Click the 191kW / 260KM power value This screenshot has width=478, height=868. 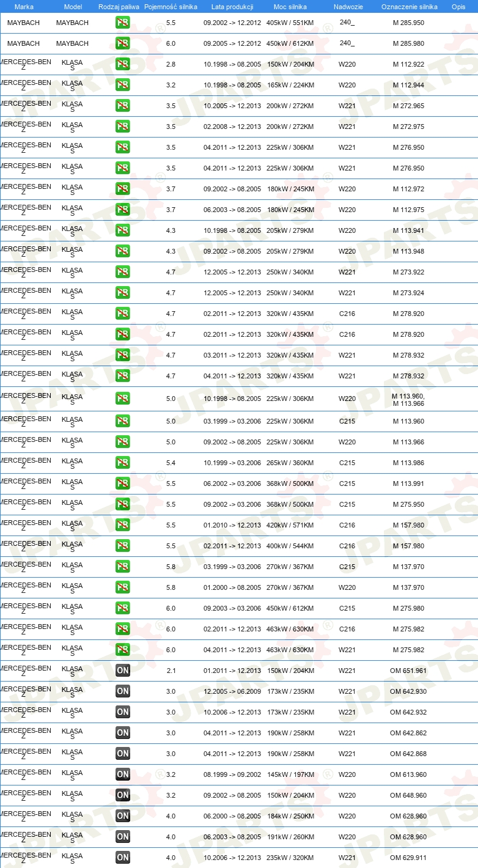click(290, 837)
